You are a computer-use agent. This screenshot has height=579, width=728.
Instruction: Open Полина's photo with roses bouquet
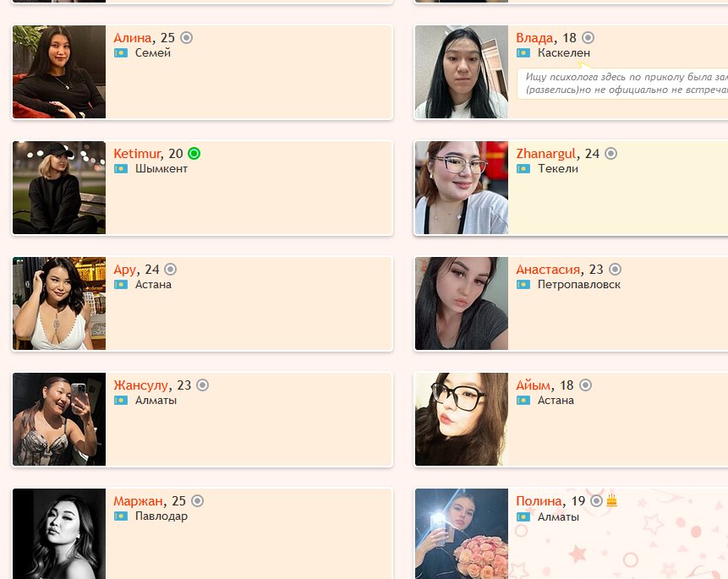[x=462, y=534]
